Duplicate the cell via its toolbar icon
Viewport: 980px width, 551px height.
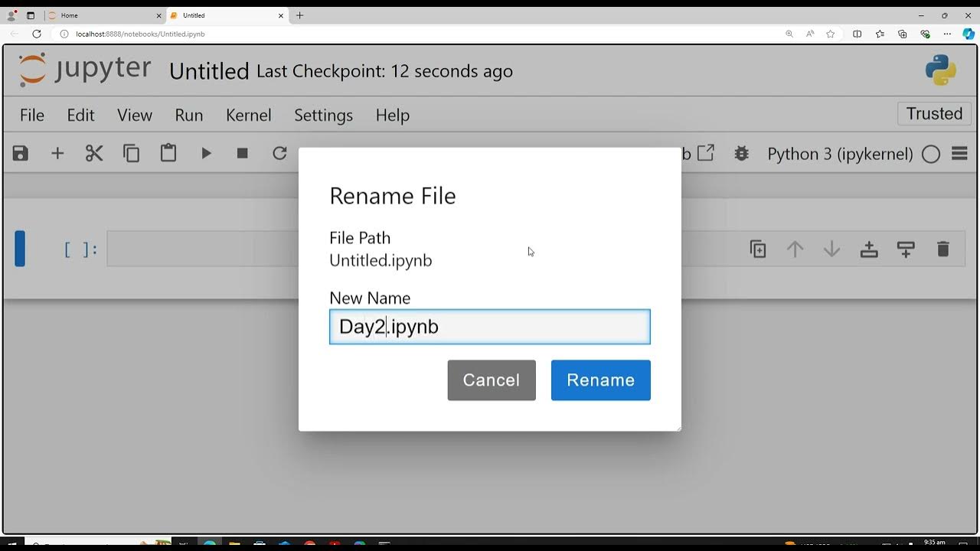pos(758,249)
